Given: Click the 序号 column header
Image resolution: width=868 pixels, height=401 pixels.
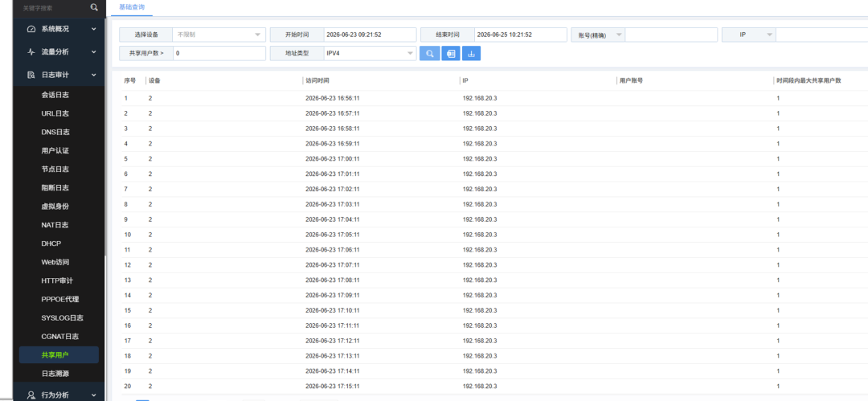Looking at the screenshot, I should tap(129, 81).
